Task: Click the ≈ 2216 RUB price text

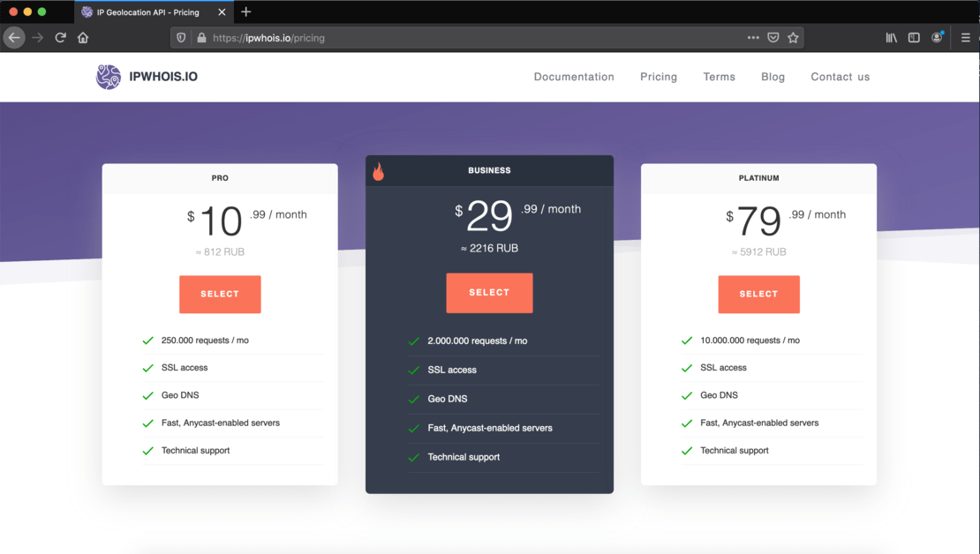Action: (489, 248)
